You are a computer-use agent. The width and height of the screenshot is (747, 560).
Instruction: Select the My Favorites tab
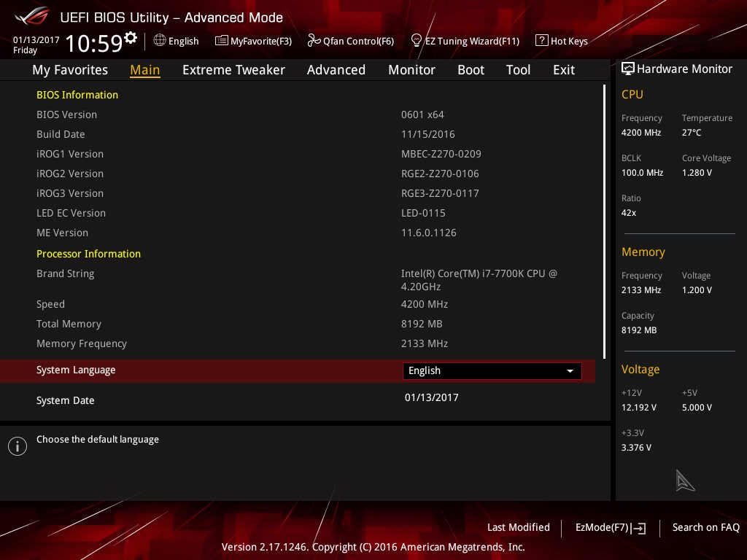point(70,70)
